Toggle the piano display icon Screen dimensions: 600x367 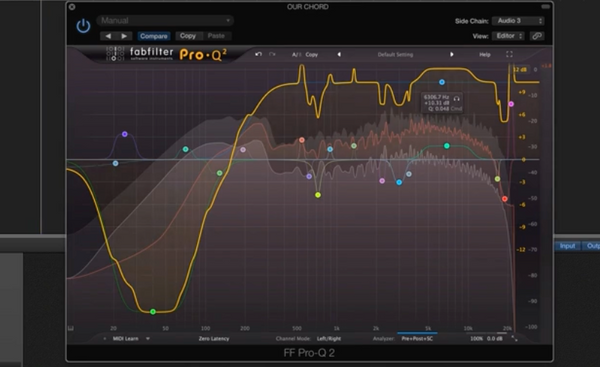point(71,328)
